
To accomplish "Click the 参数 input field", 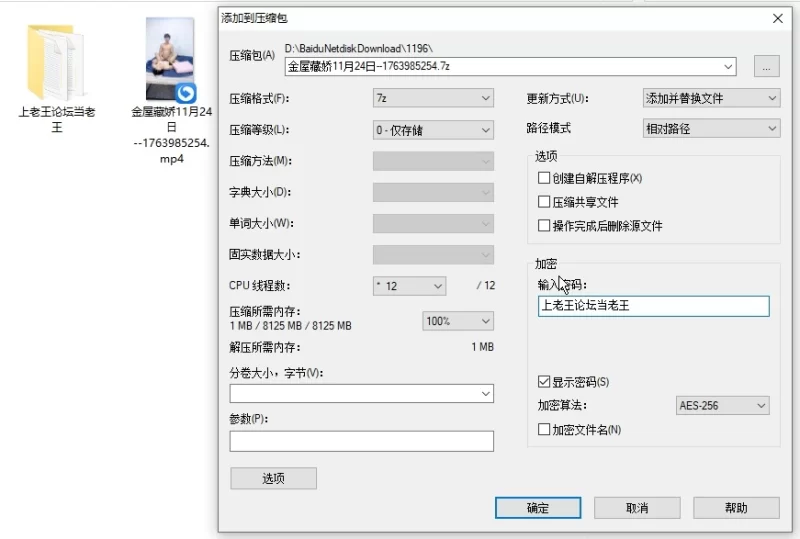I will pos(361,442).
